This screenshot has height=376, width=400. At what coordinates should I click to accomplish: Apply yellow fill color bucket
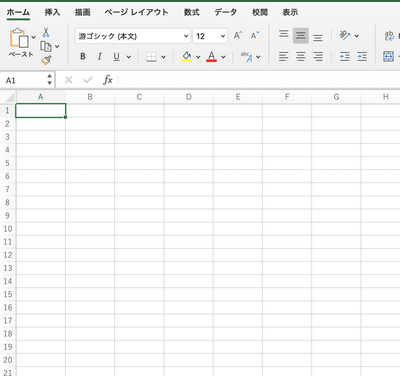coord(187,57)
